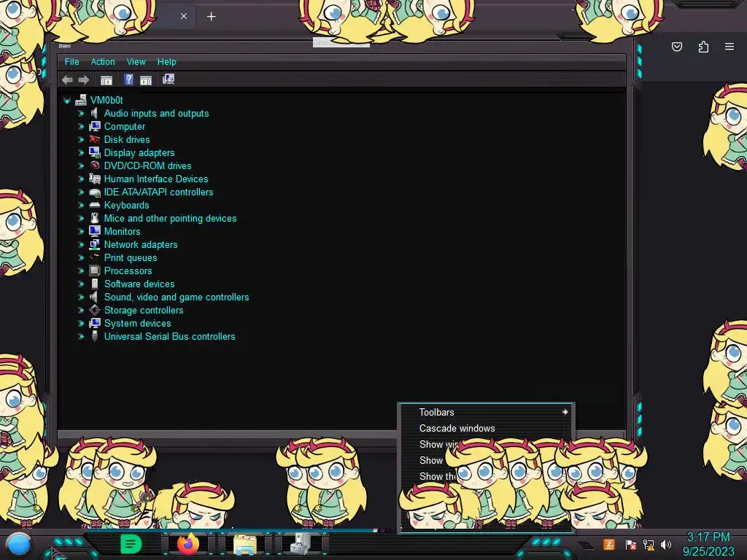Open a new browser tab with plus button

pyautogui.click(x=211, y=17)
